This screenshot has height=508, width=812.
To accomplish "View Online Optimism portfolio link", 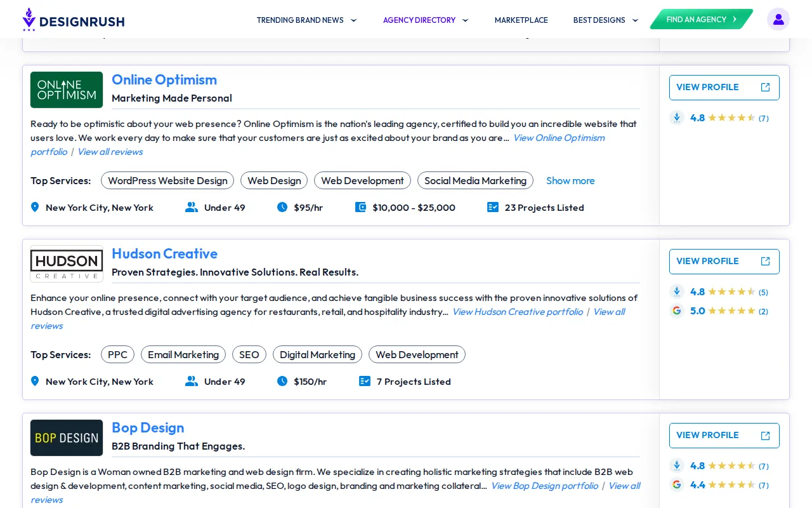I will click(x=559, y=138).
